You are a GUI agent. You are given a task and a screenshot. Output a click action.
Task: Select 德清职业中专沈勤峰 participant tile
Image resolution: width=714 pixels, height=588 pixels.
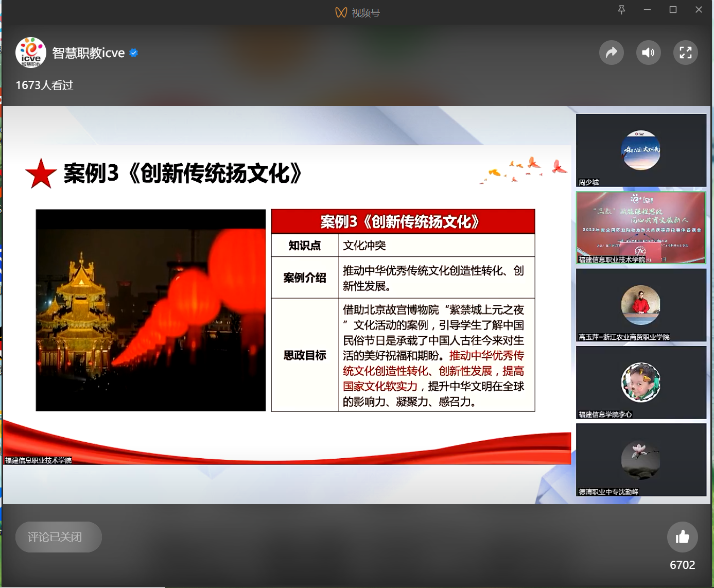[641, 460]
